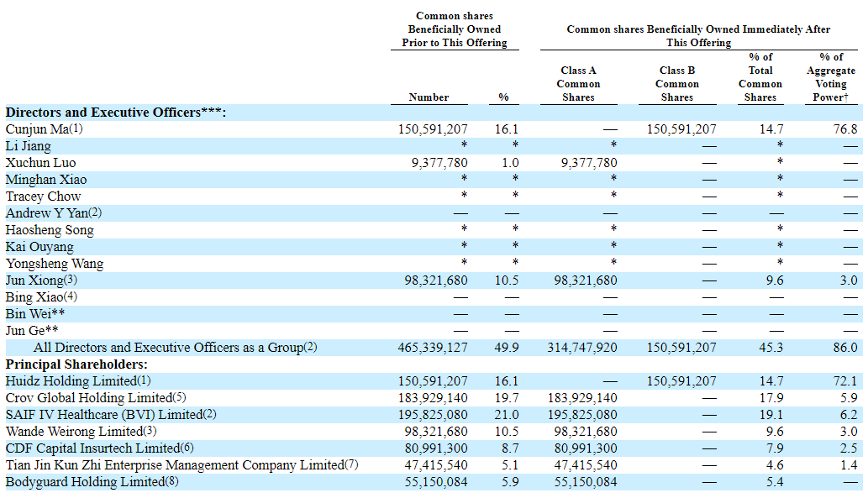Image resolution: width=868 pixels, height=498 pixels.
Task: Click the 17.9 total shares for Crov Global
Action: 771,398
